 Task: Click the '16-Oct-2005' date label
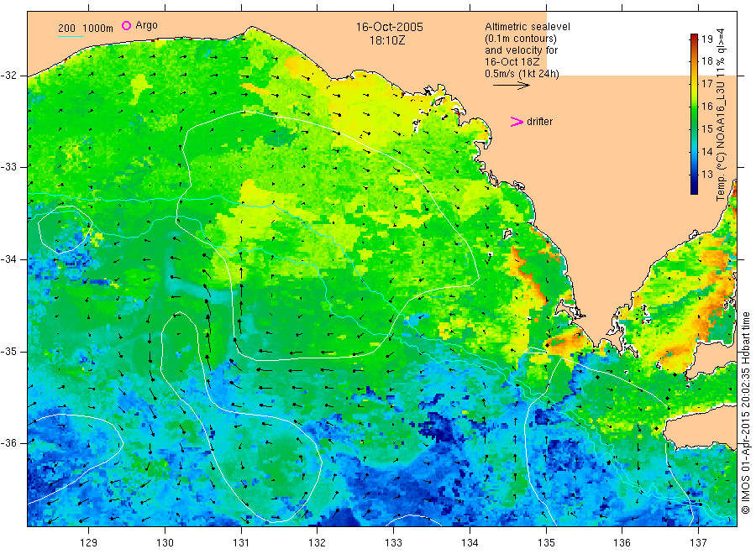[x=390, y=27]
